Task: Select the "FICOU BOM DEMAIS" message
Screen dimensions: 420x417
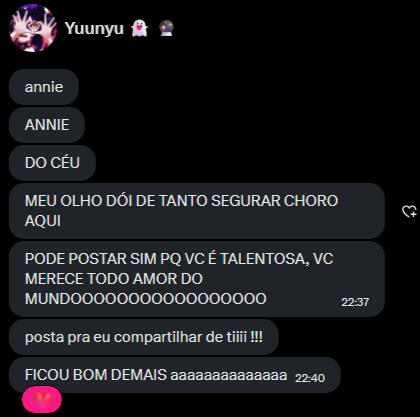Action: (175, 375)
